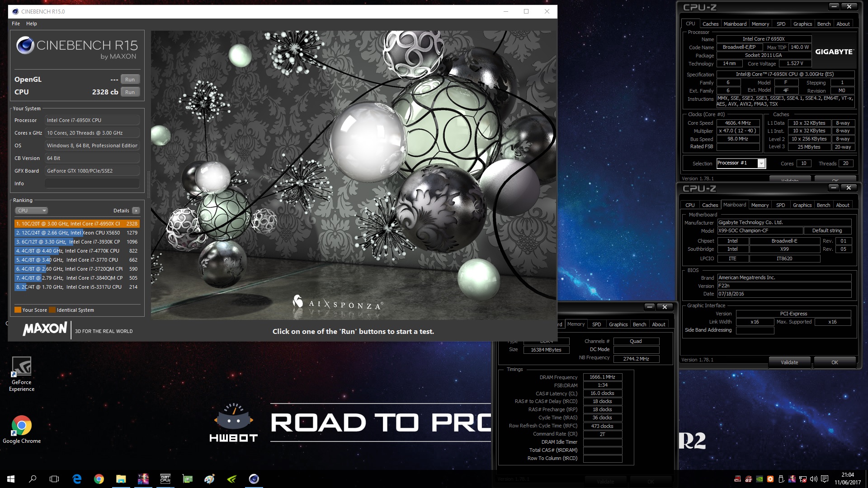Open the Windows Start menu
868x488 pixels.
coord(11,479)
